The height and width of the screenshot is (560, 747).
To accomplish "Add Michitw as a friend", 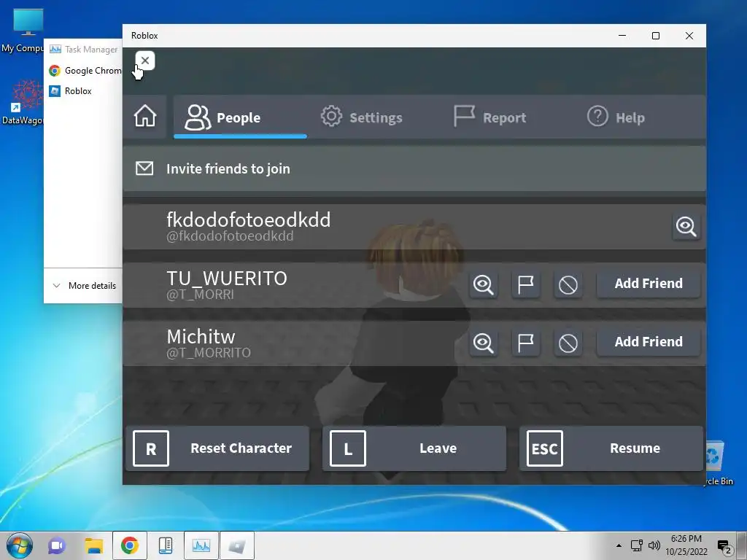I will (x=649, y=342).
